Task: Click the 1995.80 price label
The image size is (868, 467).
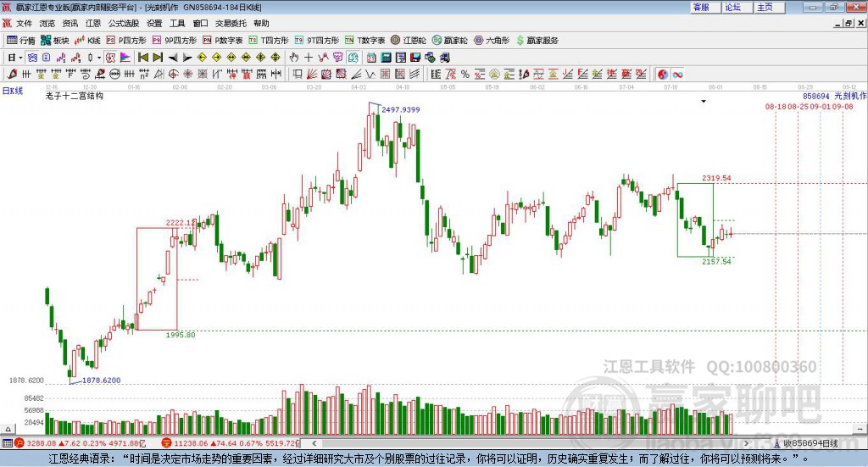Action: tap(181, 335)
